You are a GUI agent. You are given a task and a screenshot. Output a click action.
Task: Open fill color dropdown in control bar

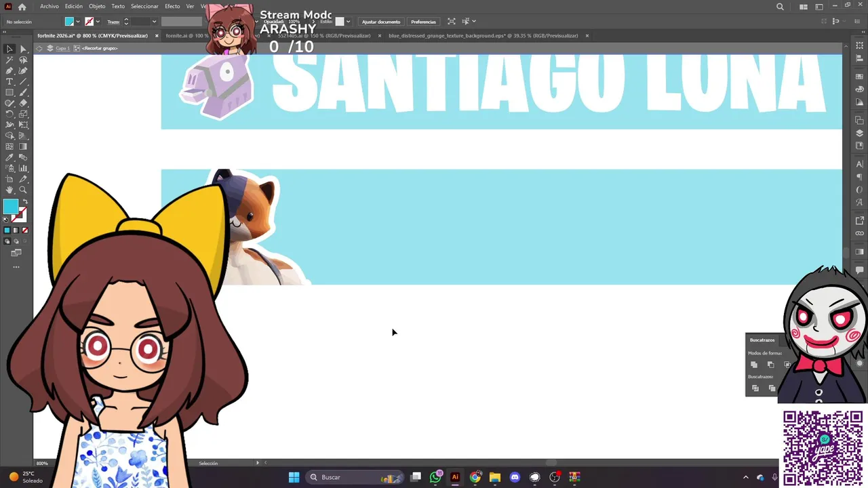pos(77,22)
